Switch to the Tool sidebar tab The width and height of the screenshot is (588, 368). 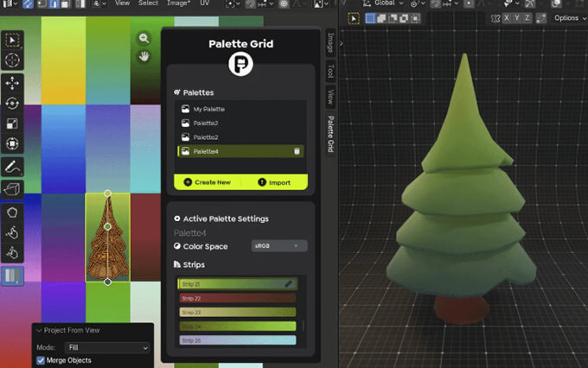point(330,72)
